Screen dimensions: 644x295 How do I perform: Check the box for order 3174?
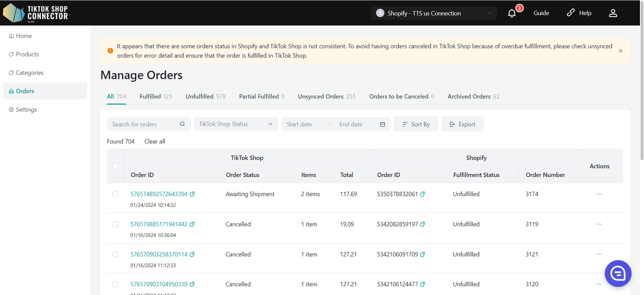(x=115, y=194)
